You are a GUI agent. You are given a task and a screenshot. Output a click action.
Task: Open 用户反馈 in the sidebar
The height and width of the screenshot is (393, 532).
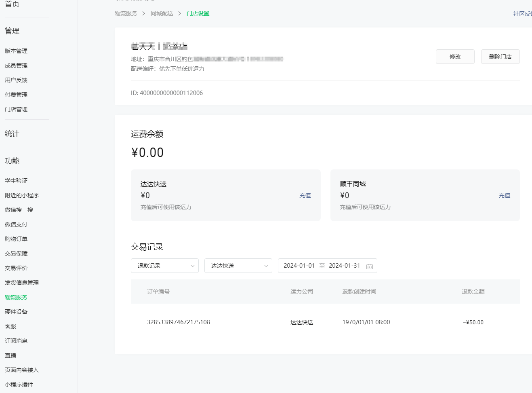16,80
